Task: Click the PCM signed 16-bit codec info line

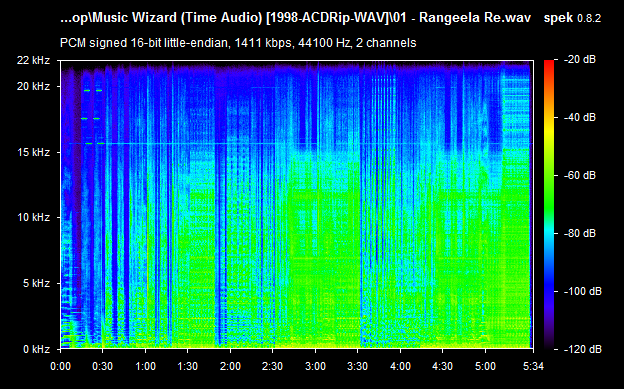Action: pos(238,43)
